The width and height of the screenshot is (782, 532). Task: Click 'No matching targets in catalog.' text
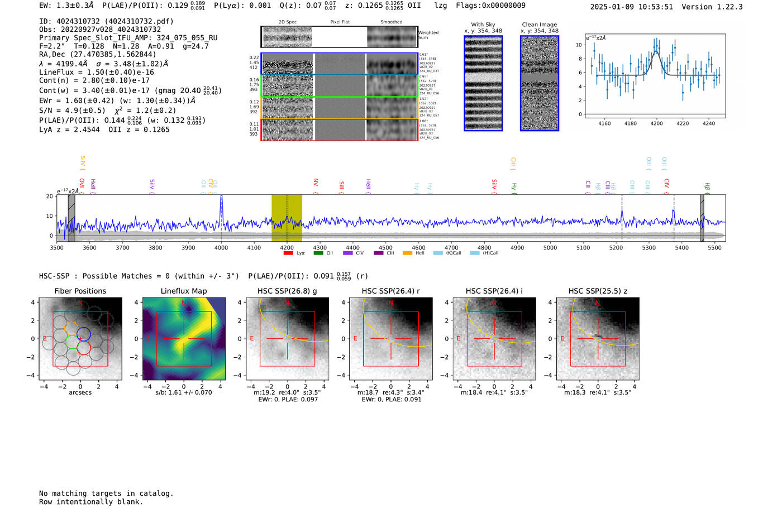point(106,493)
